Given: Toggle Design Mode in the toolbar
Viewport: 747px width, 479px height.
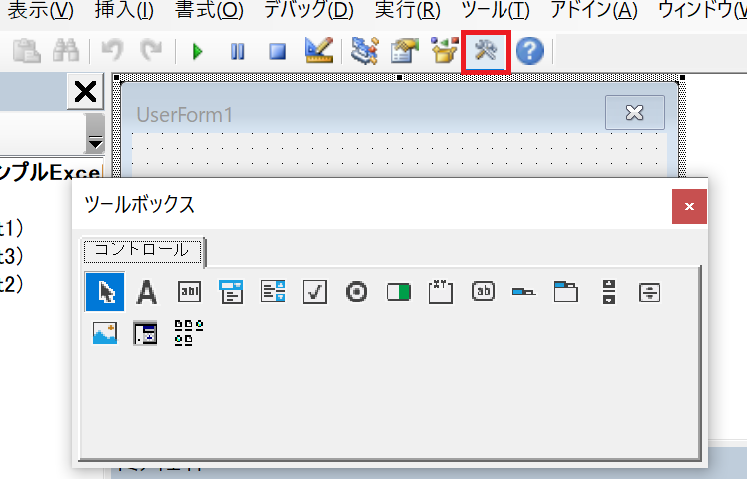Looking at the screenshot, I should (x=319, y=51).
